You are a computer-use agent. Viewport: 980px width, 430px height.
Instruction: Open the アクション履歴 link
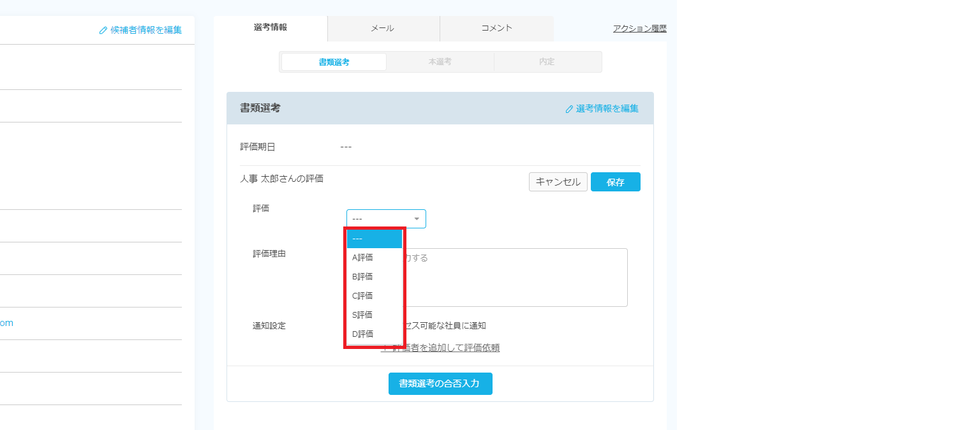(x=639, y=29)
